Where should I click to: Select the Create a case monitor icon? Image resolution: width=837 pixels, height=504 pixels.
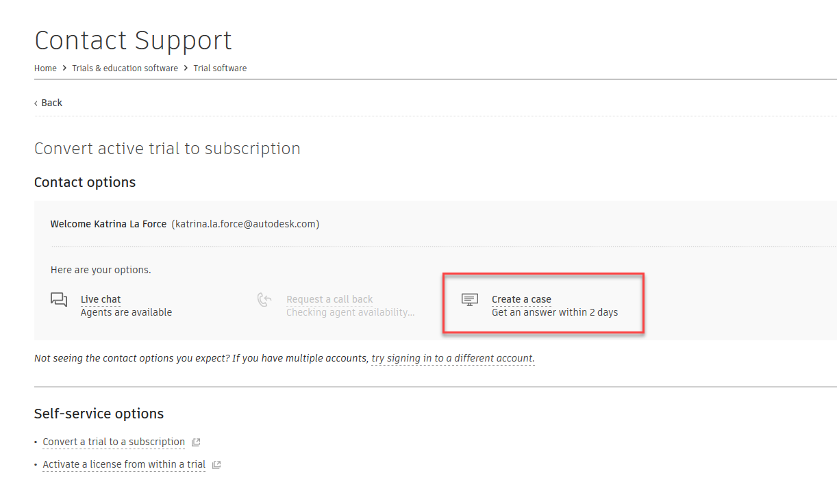click(469, 299)
